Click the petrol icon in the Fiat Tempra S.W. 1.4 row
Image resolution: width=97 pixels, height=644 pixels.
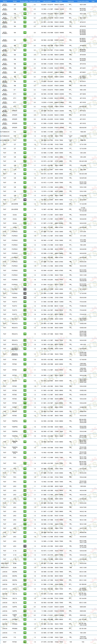coord(25,442)
